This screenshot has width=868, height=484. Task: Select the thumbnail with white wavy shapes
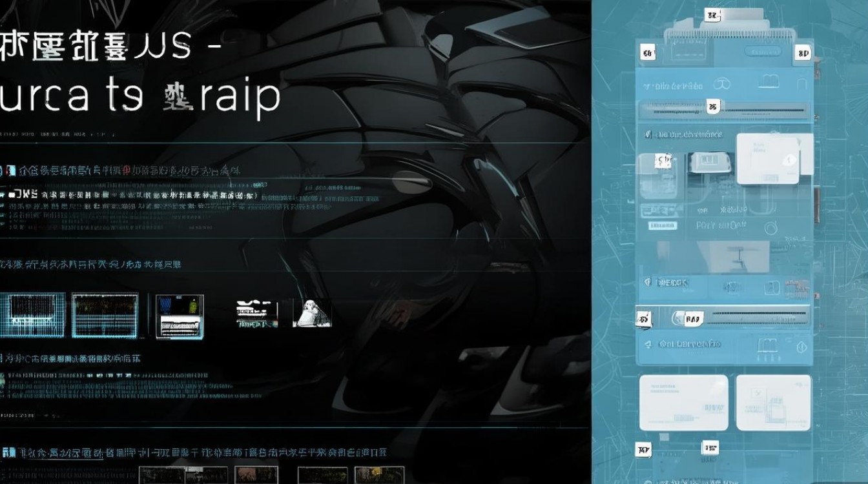coord(257,313)
